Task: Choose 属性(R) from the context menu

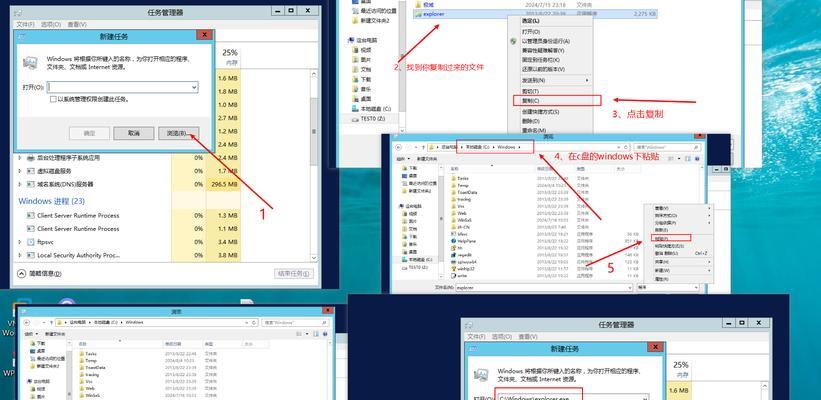Action: [662, 280]
